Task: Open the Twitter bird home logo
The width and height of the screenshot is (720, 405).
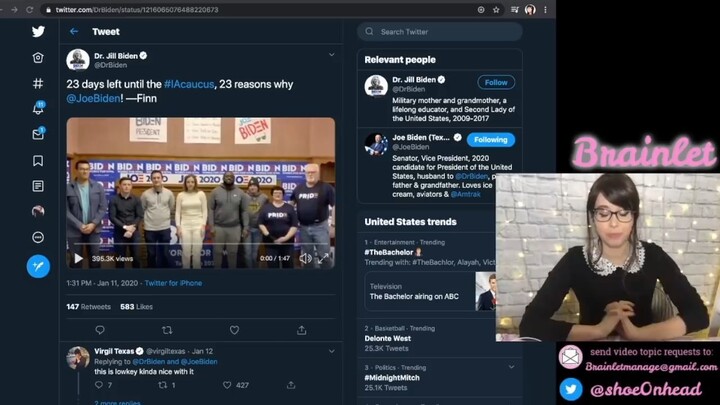Action: pos(38,31)
